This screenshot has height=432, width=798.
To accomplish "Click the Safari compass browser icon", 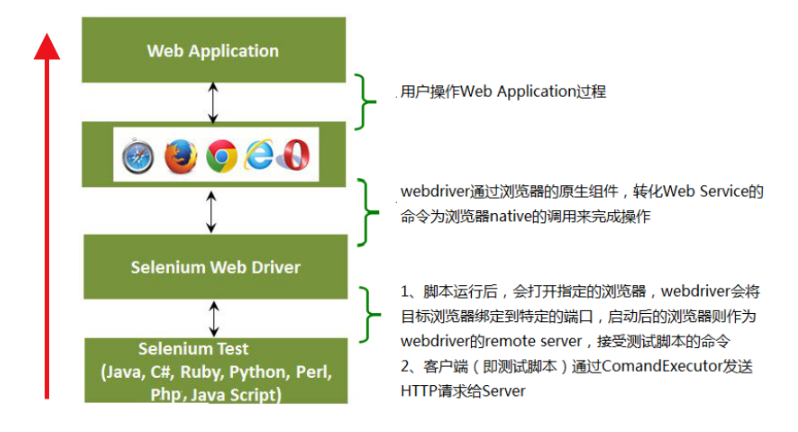I will click(138, 156).
